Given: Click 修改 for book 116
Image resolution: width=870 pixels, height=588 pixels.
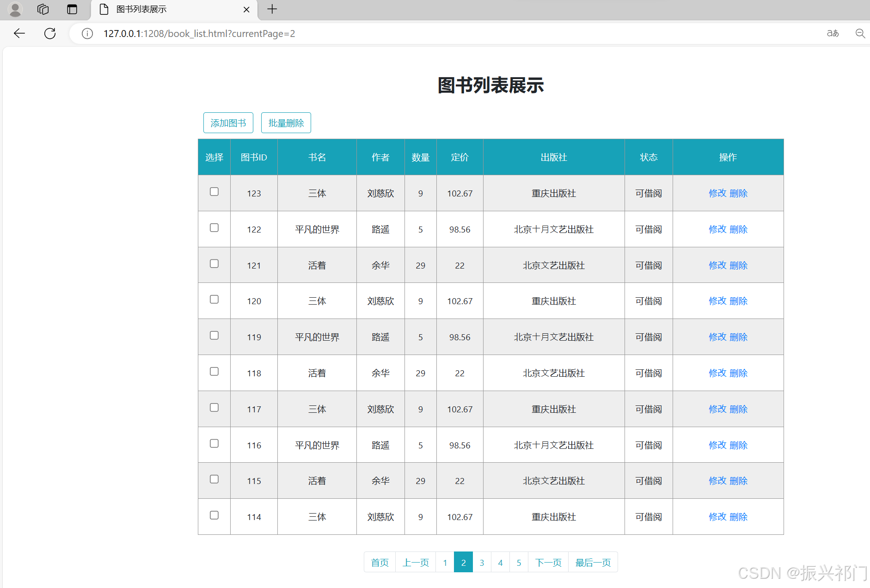Looking at the screenshot, I should [x=718, y=445].
